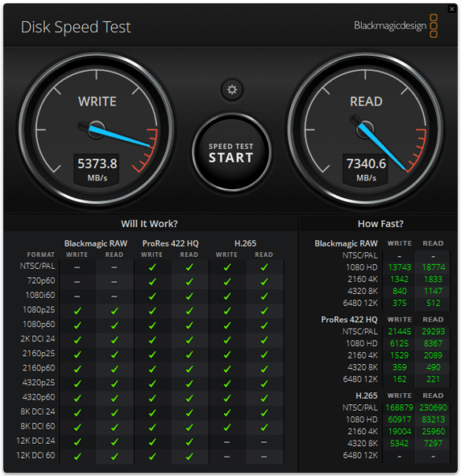This screenshot has height=476, width=461.
Task: Click the 4320p25 format row label
Action: pos(39,382)
